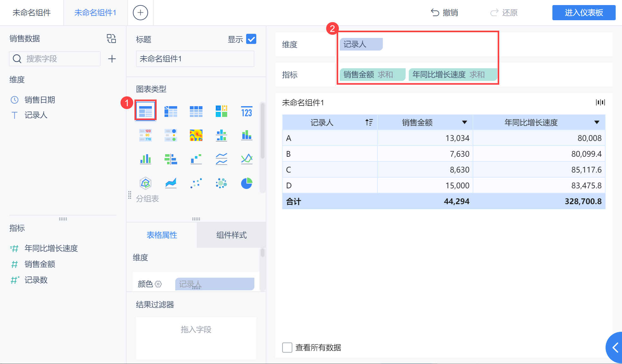Click the 进入仪表板 button
Image resolution: width=622 pixels, height=364 pixels.
click(x=584, y=13)
